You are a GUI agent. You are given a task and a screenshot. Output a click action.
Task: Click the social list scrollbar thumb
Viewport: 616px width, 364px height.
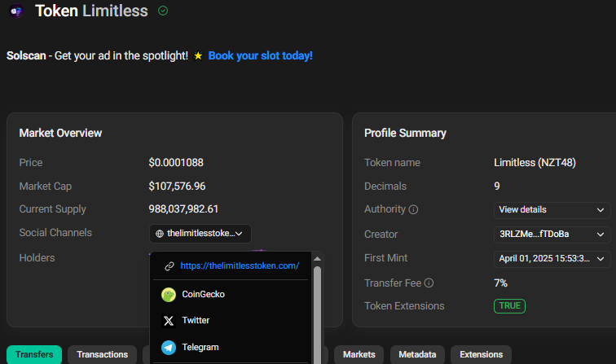tap(318, 315)
